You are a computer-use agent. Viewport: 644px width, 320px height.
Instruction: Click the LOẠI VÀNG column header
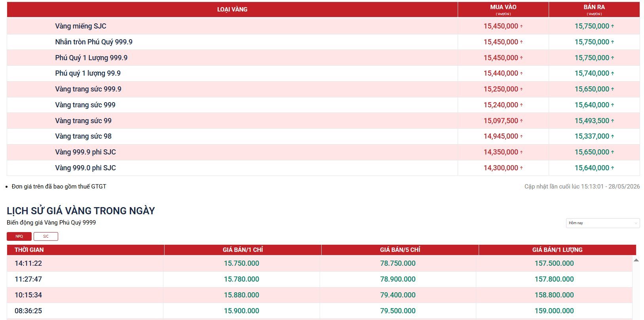232,10
